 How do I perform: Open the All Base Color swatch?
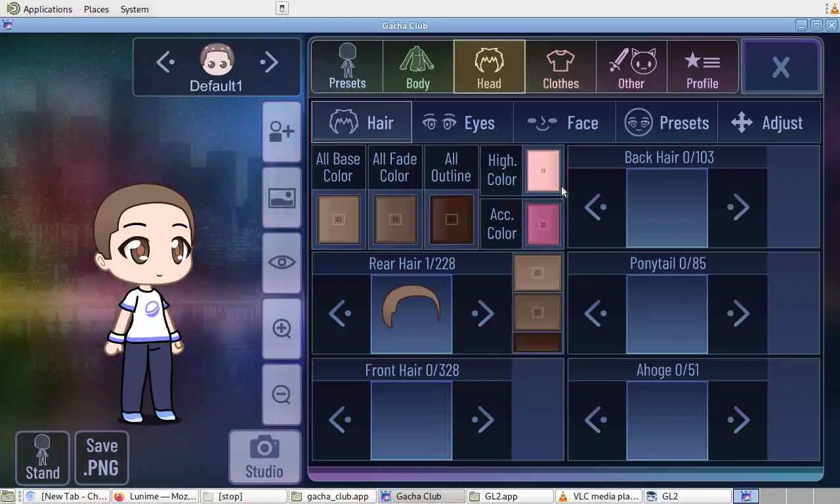339,220
